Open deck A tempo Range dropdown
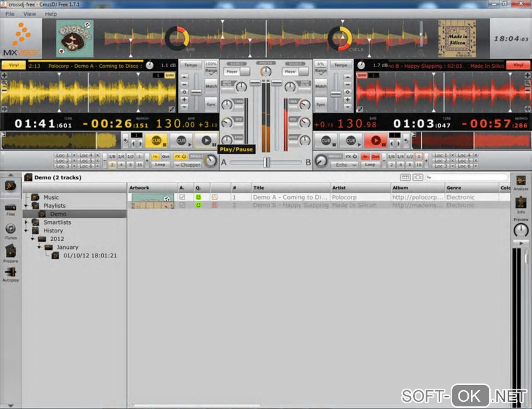This screenshot has width=532, height=409. [x=211, y=71]
